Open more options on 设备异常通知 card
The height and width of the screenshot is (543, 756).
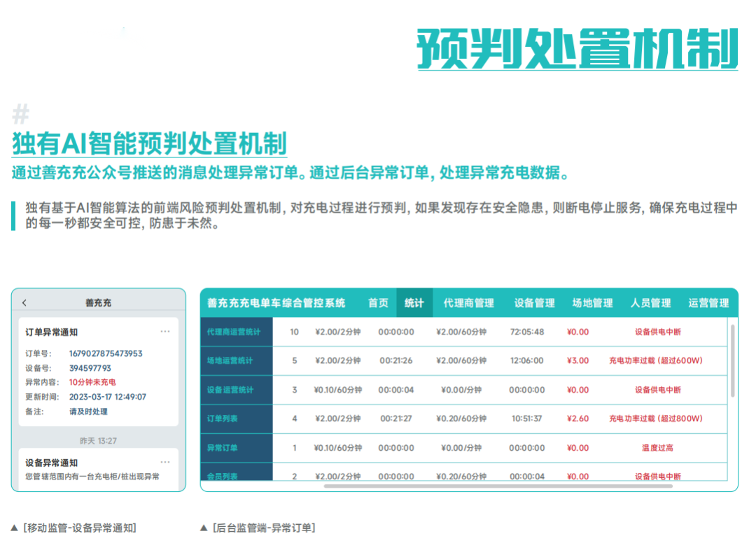tap(165, 462)
